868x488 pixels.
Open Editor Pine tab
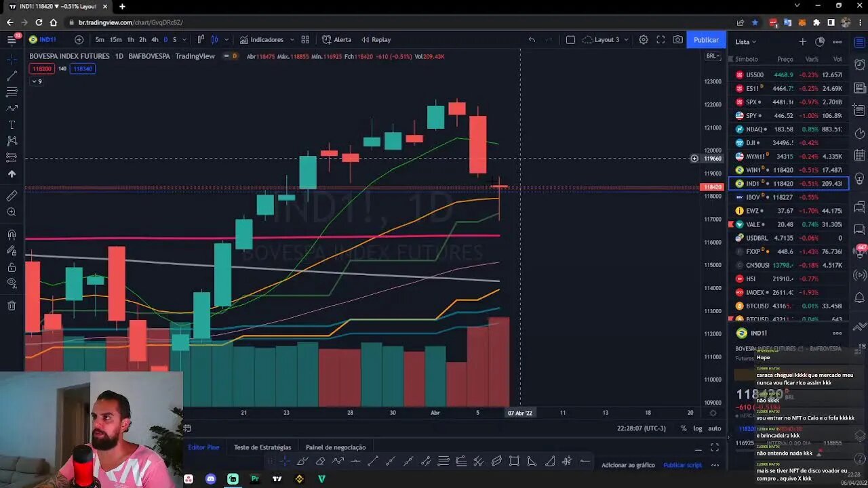pos(203,447)
